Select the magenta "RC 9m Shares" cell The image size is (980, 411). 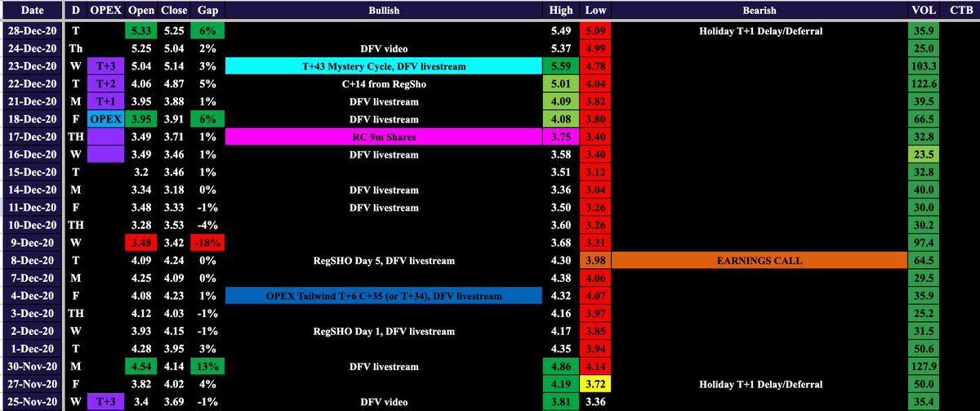click(383, 138)
